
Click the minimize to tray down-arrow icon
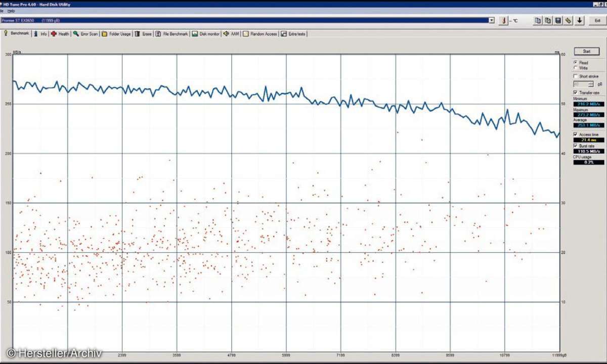click(579, 20)
